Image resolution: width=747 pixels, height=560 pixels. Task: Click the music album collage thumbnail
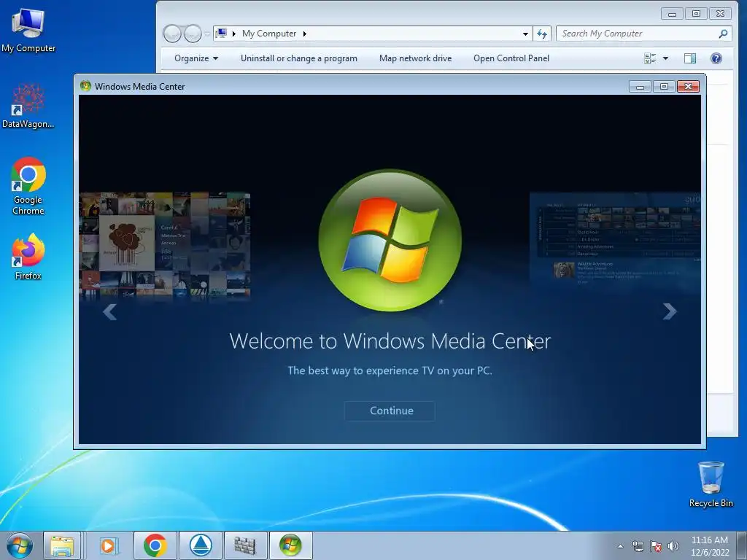click(x=164, y=246)
